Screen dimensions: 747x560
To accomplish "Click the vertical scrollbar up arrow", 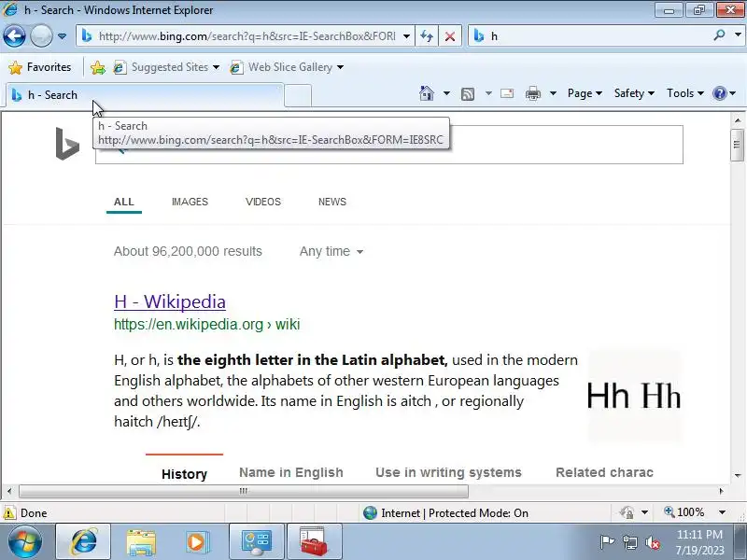I will (737, 120).
